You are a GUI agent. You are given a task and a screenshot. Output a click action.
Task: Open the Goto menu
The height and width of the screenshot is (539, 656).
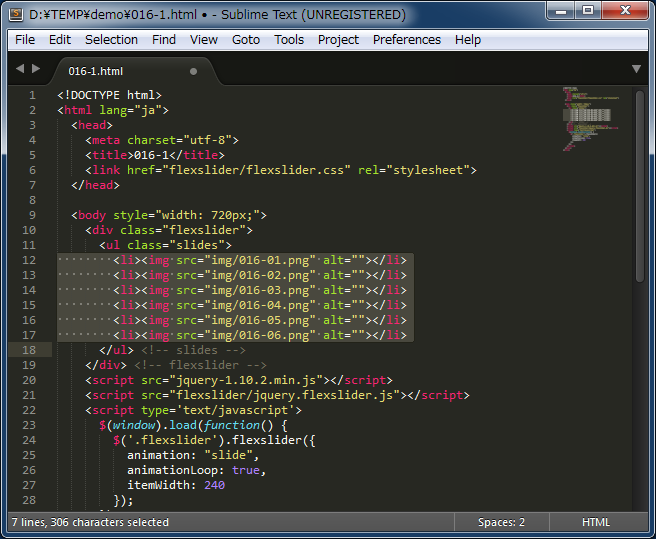[246, 40]
